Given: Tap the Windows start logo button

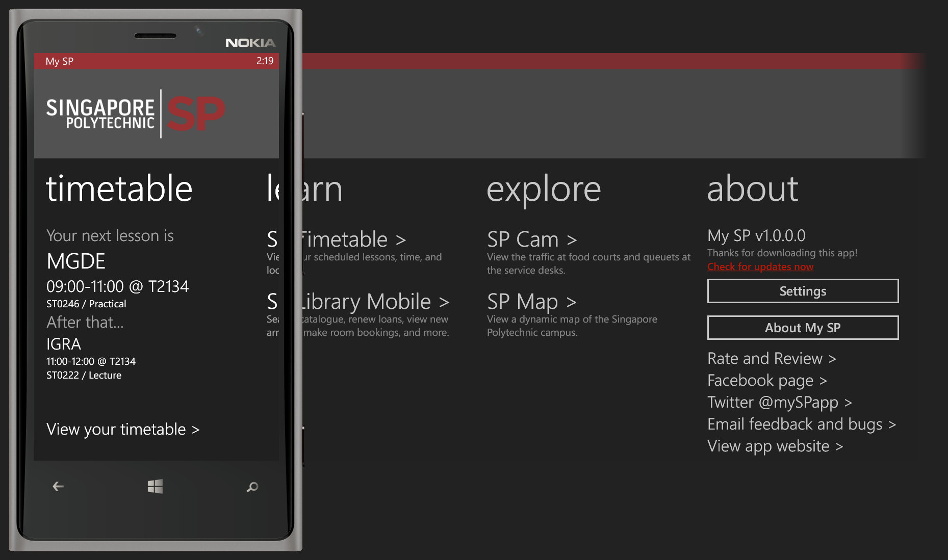Looking at the screenshot, I should (x=155, y=487).
